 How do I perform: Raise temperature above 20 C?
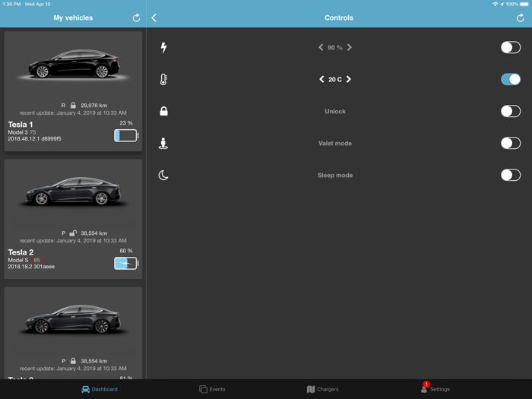click(348, 79)
